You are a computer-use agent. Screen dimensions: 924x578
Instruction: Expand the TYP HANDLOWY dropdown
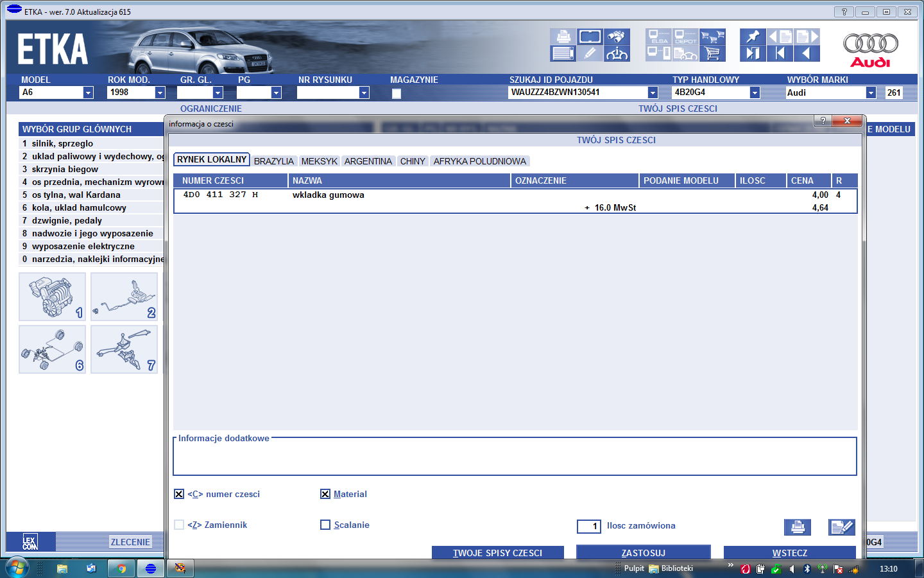point(755,92)
